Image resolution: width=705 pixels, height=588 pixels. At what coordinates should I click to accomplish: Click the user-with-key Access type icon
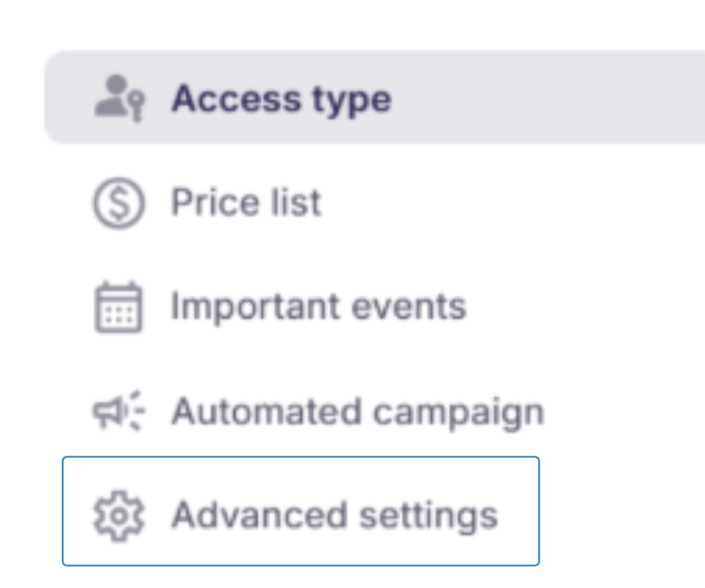pyautogui.click(x=119, y=98)
